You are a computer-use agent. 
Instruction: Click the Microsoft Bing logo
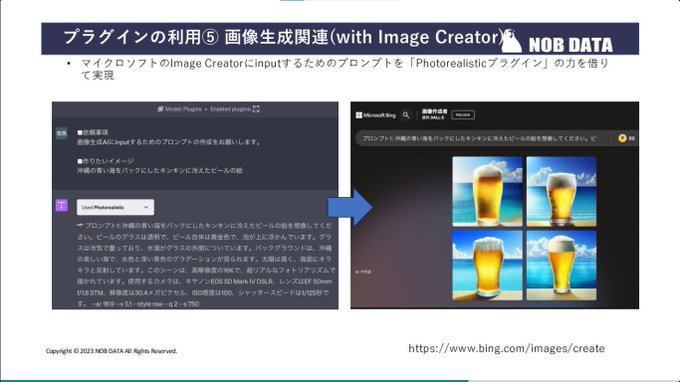[x=376, y=115]
